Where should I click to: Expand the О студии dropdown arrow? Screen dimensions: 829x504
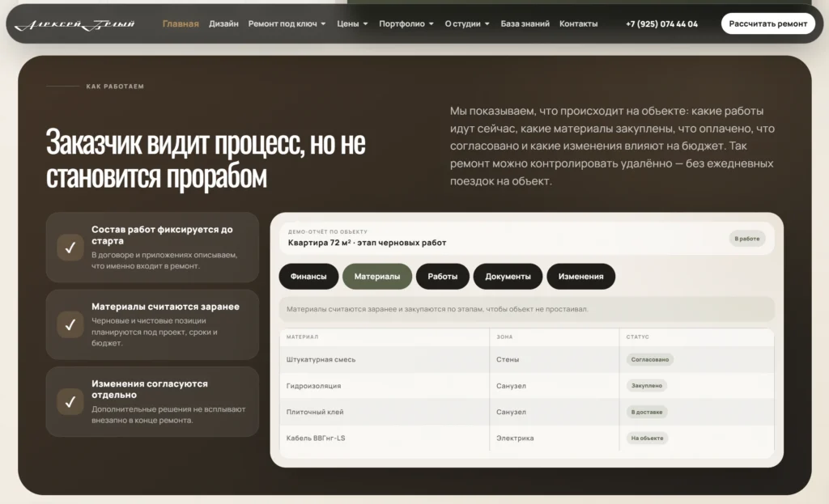pyautogui.click(x=487, y=23)
